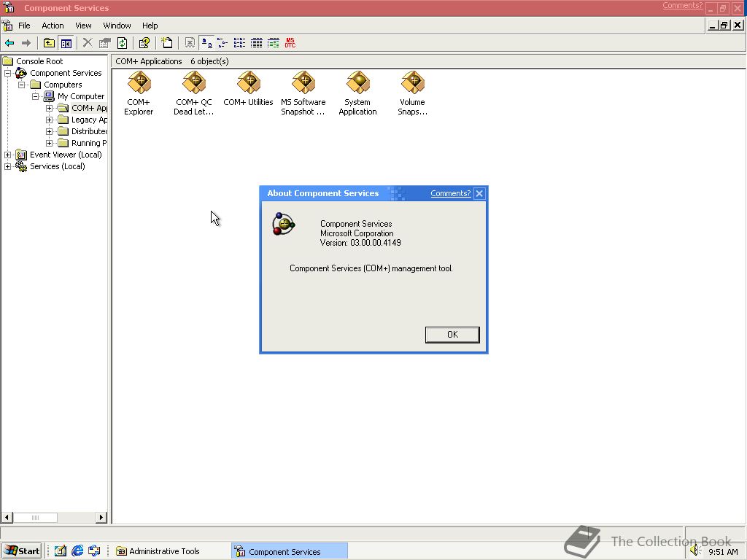The height and width of the screenshot is (560, 747).
Task: Expand the Running Processes tree folder
Action: (49, 144)
